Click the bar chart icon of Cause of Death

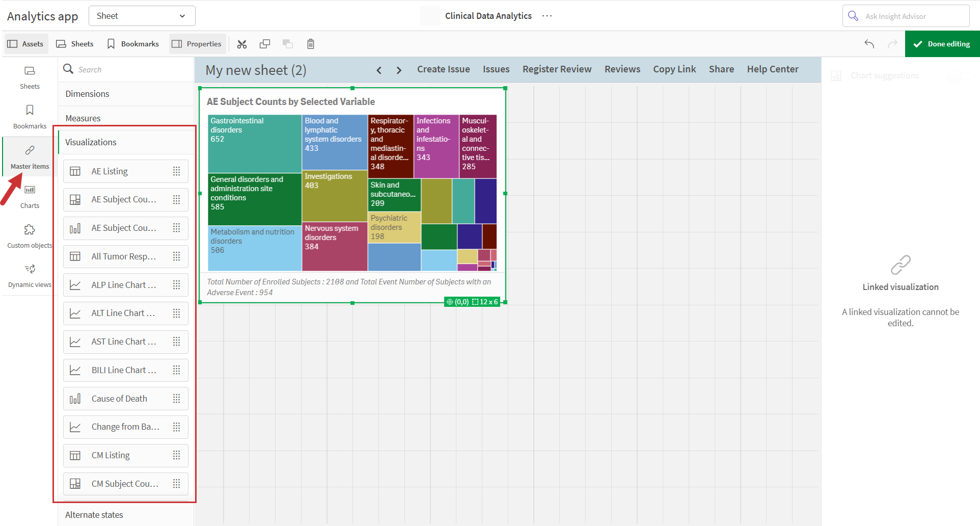click(75, 399)
